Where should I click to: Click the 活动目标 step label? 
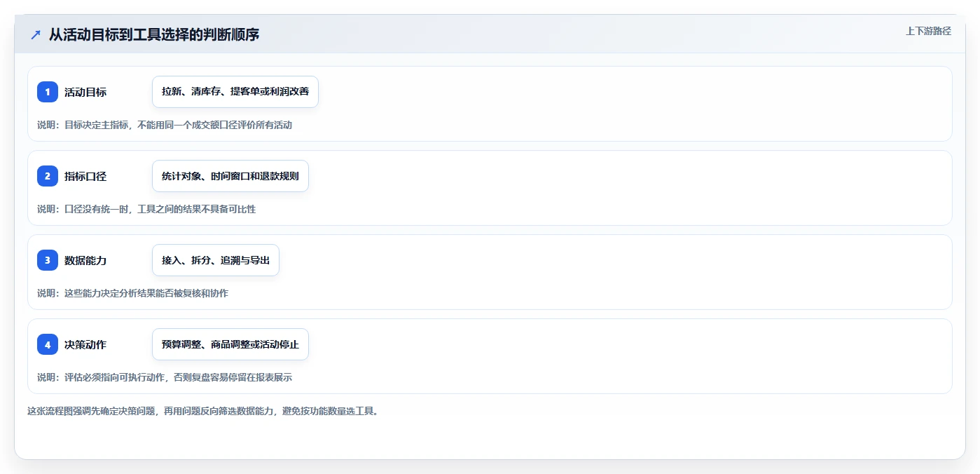point(85,92)
